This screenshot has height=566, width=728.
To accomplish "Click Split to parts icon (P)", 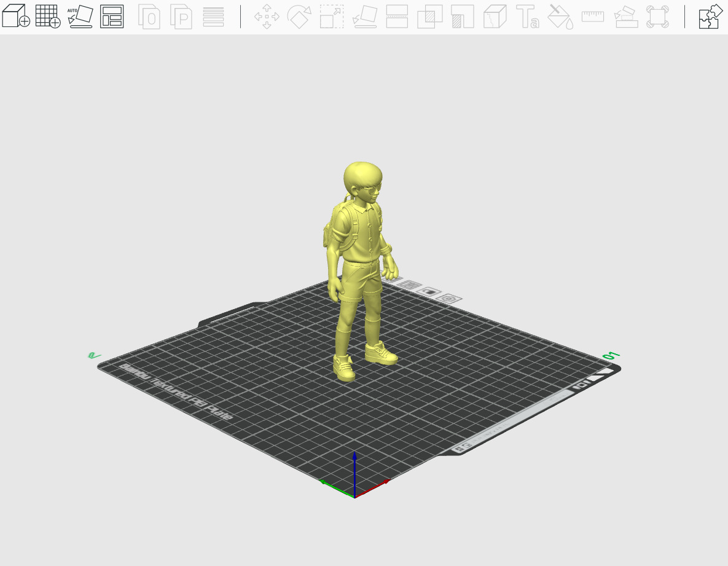I will pos(181,17).
